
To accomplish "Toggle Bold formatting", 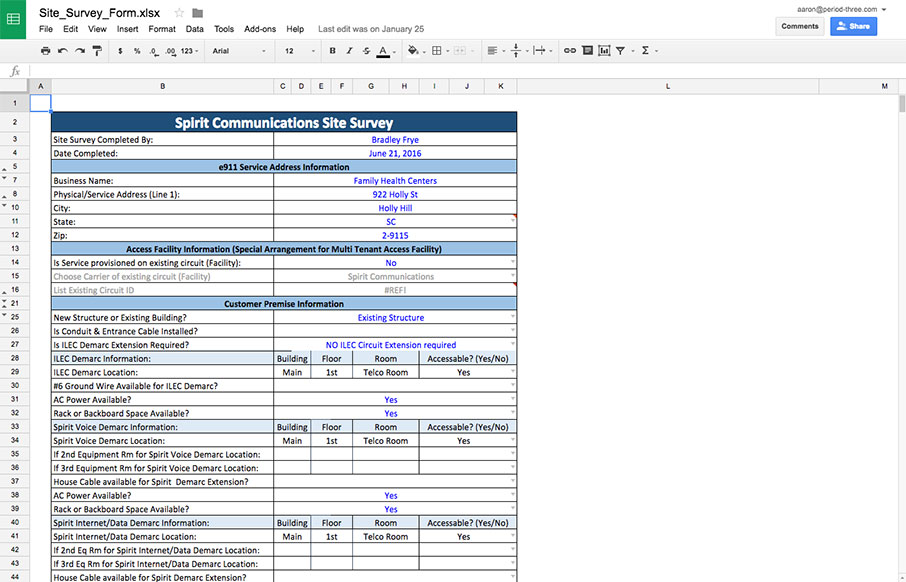I will click(332, 51).
